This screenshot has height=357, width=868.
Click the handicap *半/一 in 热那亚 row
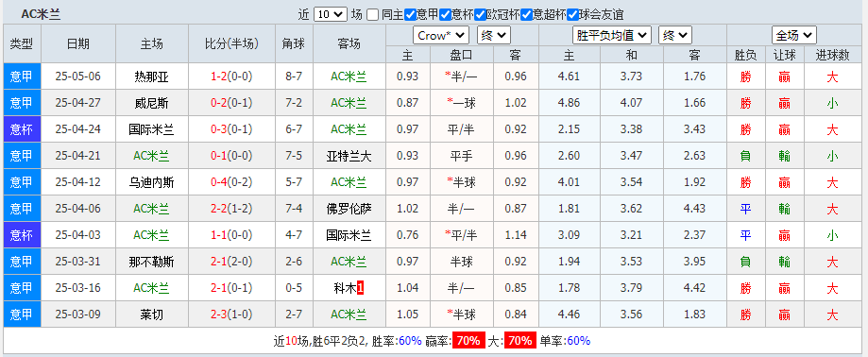461,76
